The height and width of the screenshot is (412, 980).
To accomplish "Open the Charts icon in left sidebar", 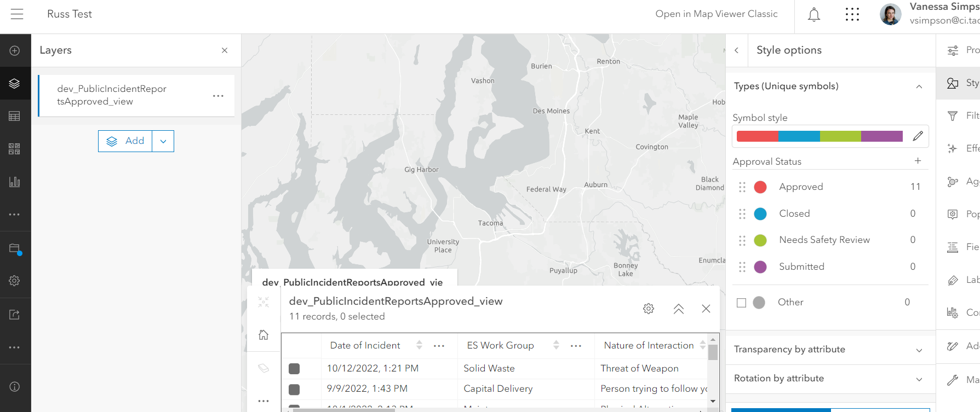I will pos(15,182).
